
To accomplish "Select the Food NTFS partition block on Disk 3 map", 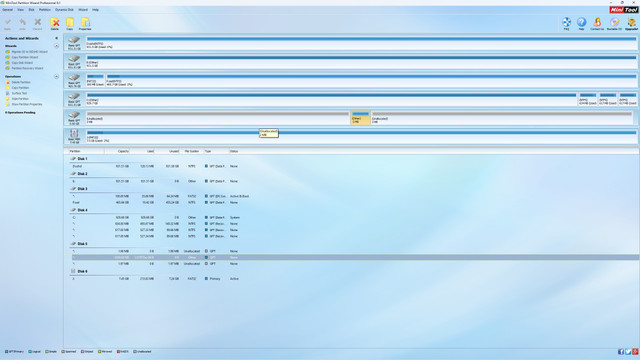I will click(x=371, y=80).
